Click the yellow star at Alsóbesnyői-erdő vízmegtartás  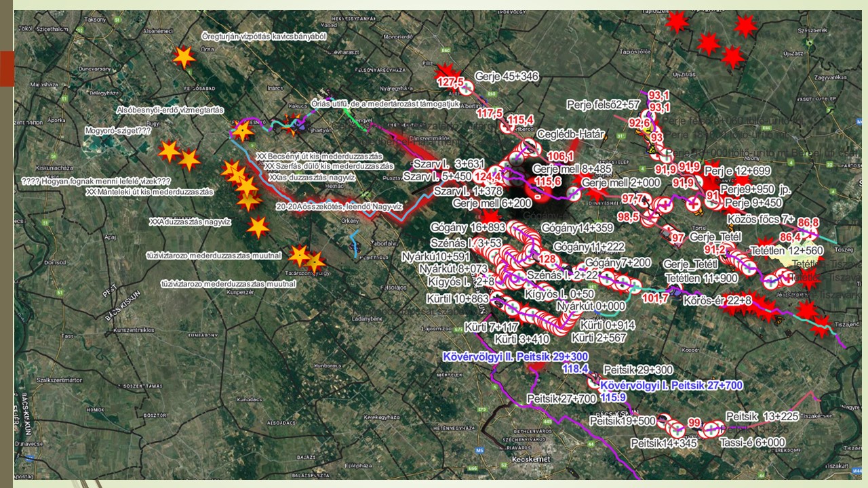[242, 131]
